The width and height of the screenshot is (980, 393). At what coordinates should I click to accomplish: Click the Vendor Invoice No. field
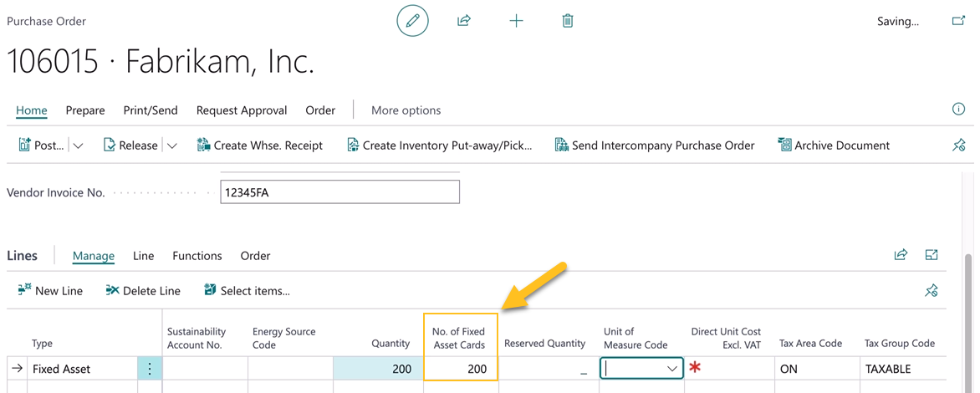(x=339, y=192)
